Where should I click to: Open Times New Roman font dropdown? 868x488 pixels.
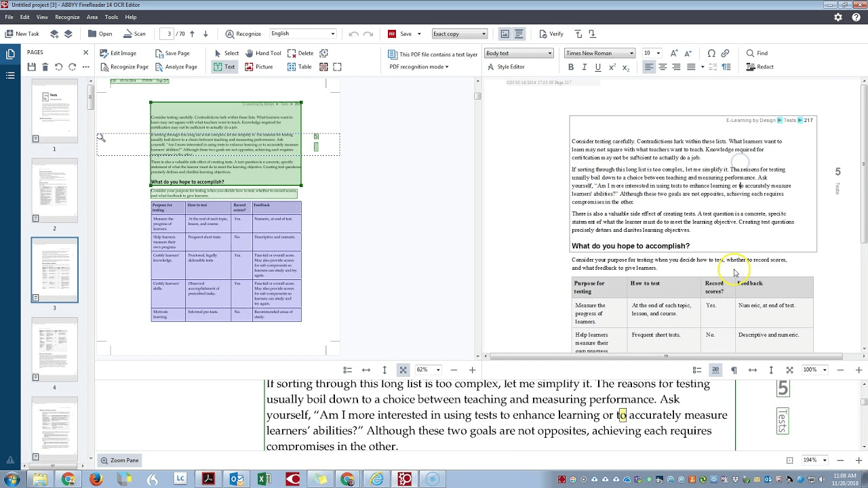pos(599,54)
